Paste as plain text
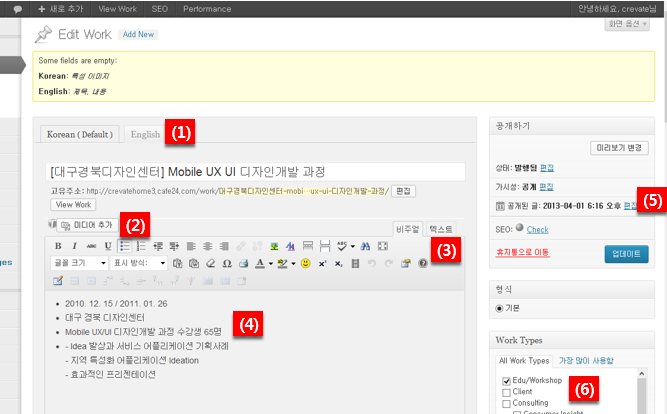667x414 pixels. [x=177, y=263]
